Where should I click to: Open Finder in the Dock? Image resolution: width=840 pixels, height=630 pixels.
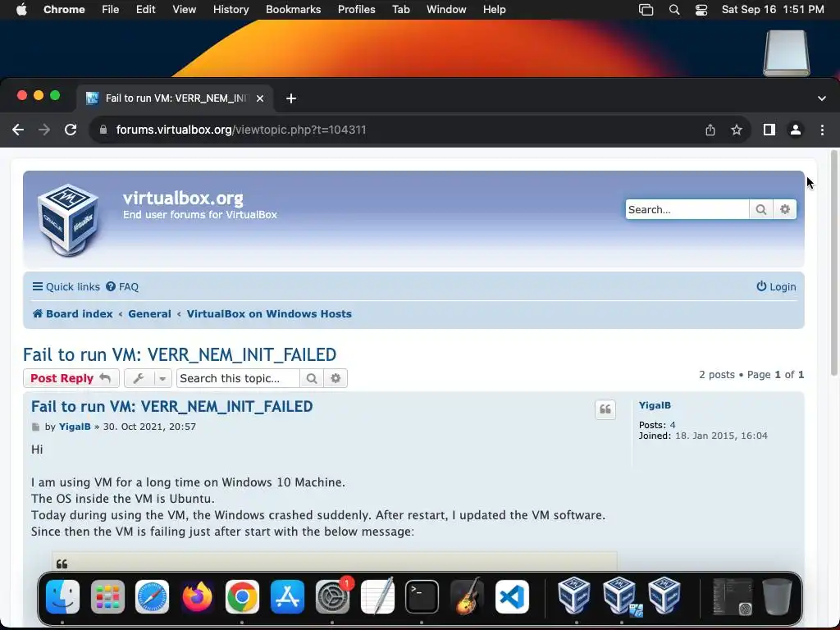coord(62,597)
